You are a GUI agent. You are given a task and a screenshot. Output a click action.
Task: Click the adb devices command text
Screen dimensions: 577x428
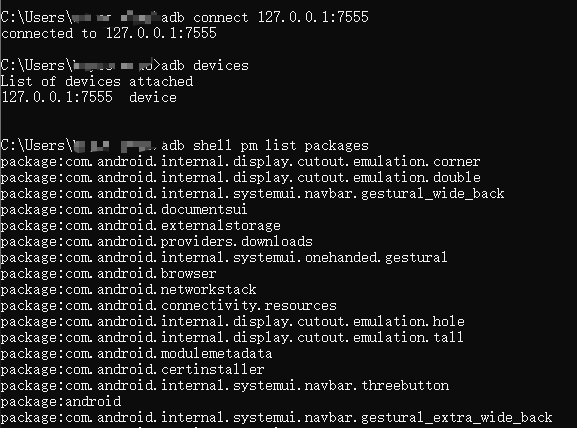(x=205, y=65)
